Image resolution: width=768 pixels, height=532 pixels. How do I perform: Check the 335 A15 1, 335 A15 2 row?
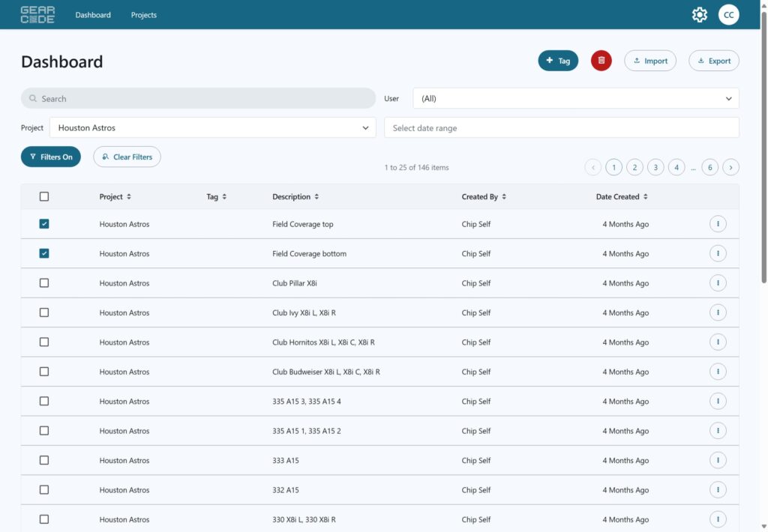click(44, 431)
